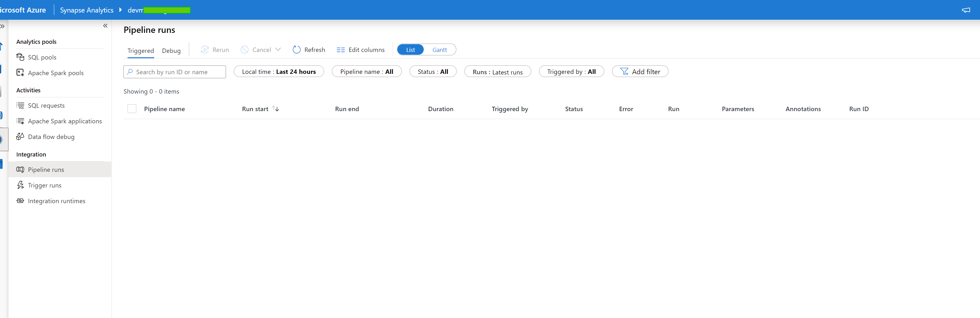This screenshot has width=980, height=318.
Task: Collapse the left navigation pane
Action: tap(105, 26)
